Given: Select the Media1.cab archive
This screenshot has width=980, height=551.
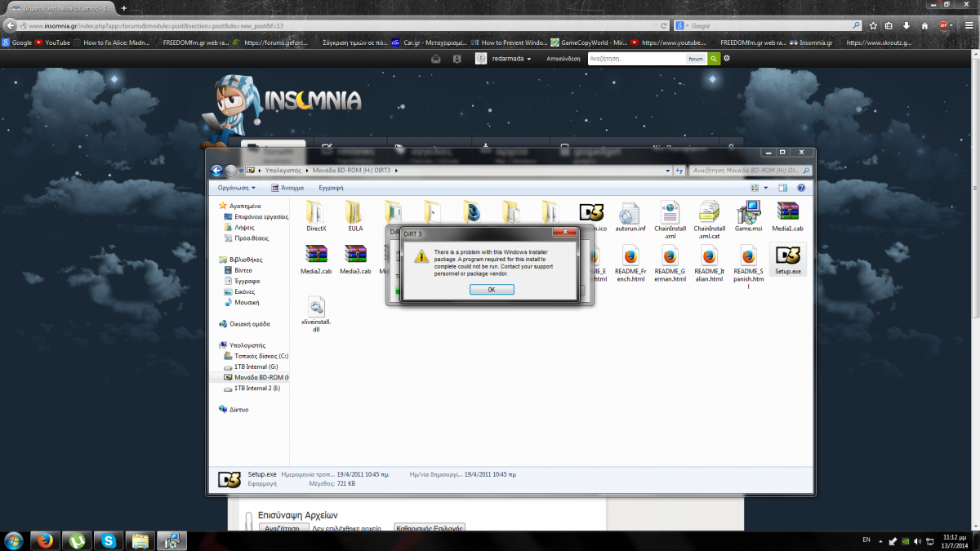Looking at the screenshot, I should (788, 216).
